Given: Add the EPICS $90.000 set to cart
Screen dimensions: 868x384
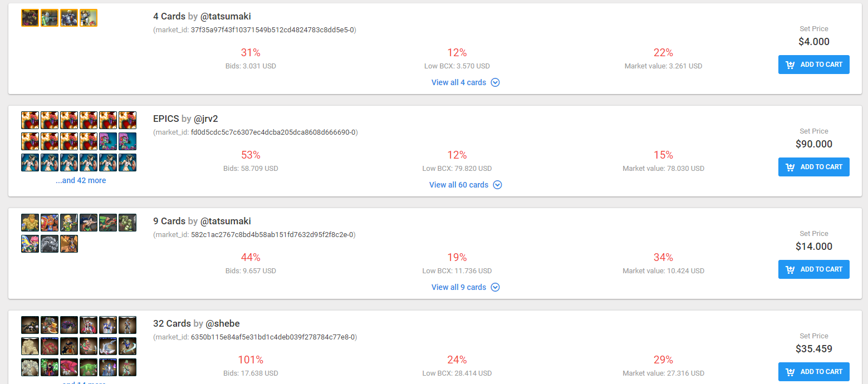Looking at the screenshot, I should [x=813, y=167].
